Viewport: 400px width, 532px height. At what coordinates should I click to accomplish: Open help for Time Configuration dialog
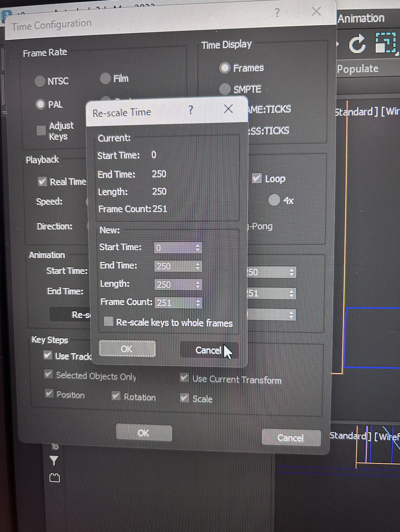[277, 13]
